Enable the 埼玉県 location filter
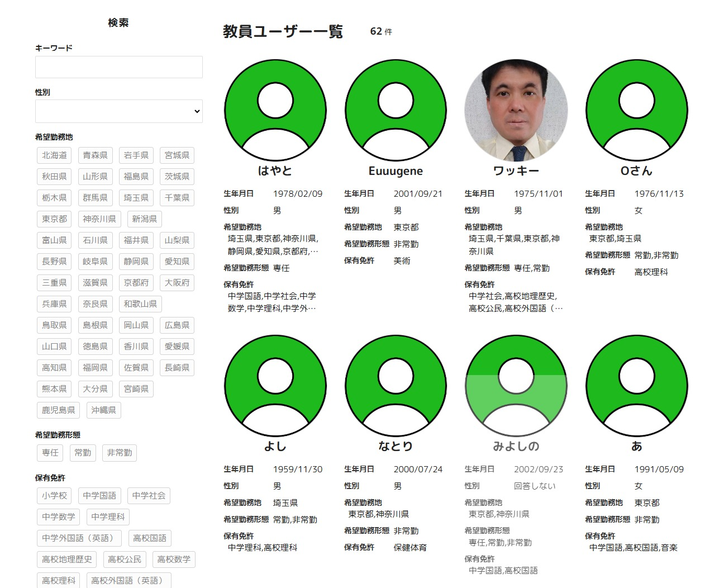This screenshot has width=724, height=588. tap(136, 198)
